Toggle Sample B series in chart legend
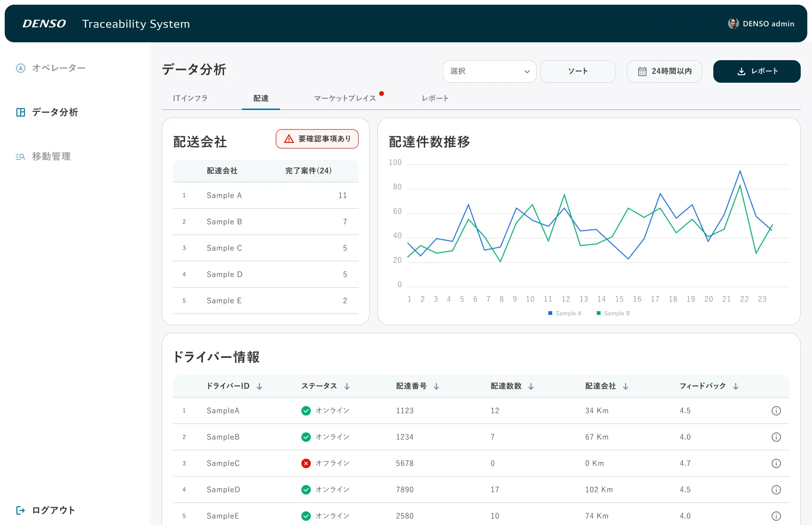Viewport: 812px width, 525px height. tap(613, 313)
